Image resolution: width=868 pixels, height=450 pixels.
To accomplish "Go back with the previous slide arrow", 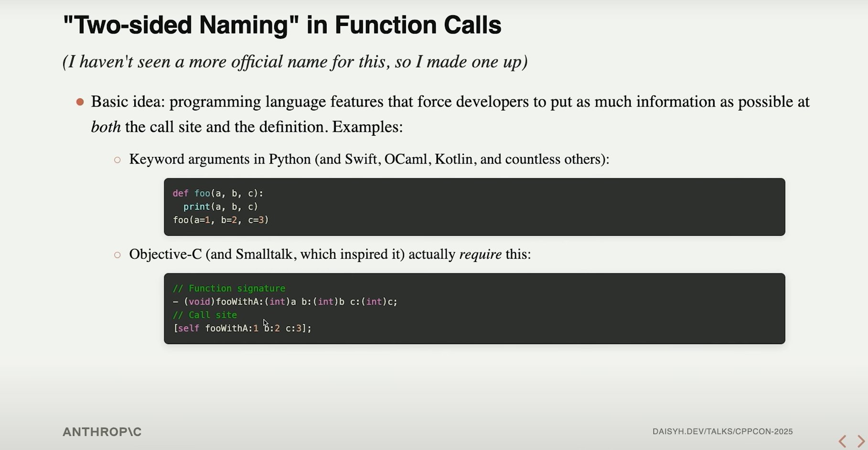I will pyautogui.click(x=843, y=441).
